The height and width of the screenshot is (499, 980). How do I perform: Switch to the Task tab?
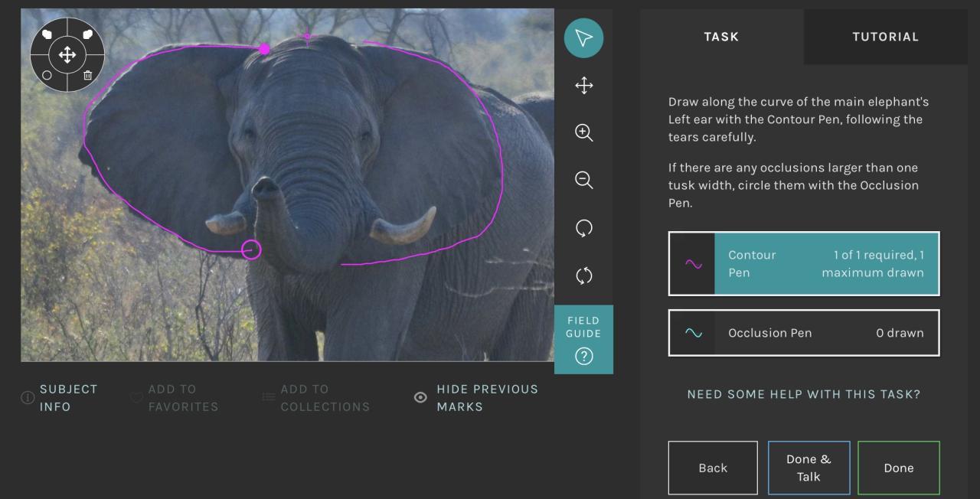coord(721,37)
